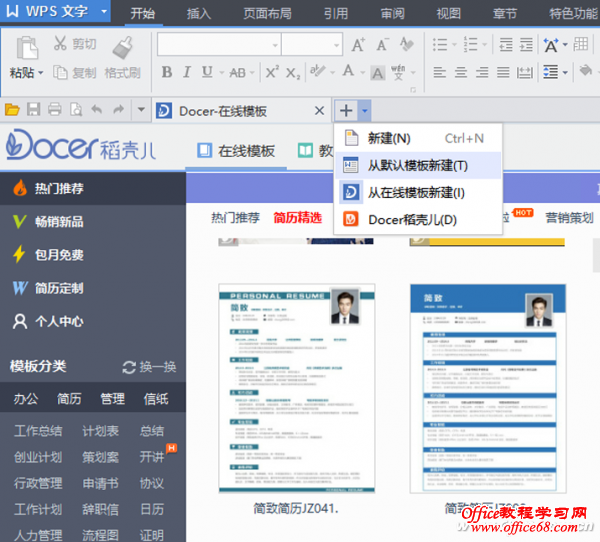This screenshot has height=542, width=600.
Task: Toggle strikethrough AB formatting
Action: [237, 73]
